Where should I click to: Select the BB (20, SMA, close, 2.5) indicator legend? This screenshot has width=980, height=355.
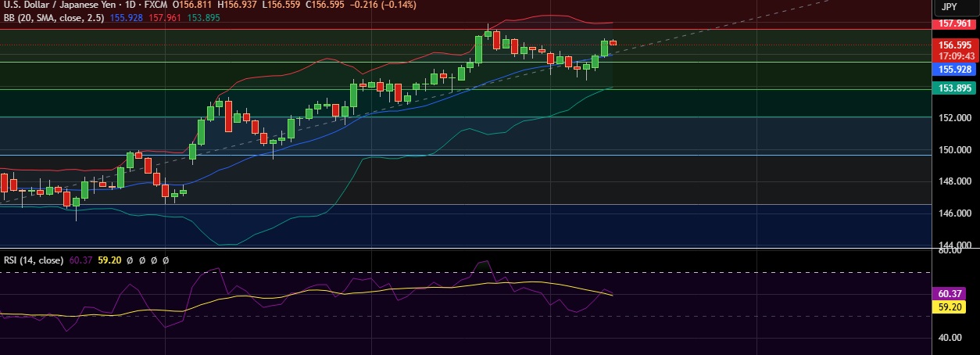53,17
